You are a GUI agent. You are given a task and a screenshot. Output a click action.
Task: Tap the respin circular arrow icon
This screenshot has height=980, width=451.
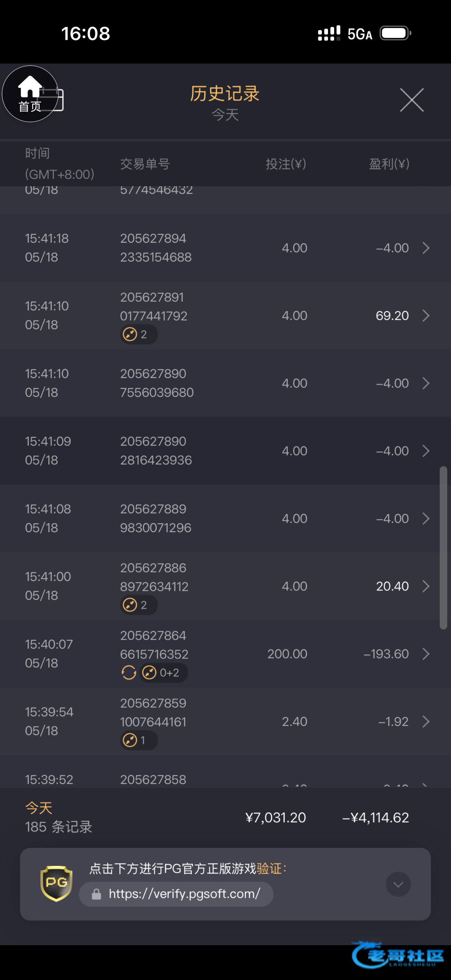point(129,672)
